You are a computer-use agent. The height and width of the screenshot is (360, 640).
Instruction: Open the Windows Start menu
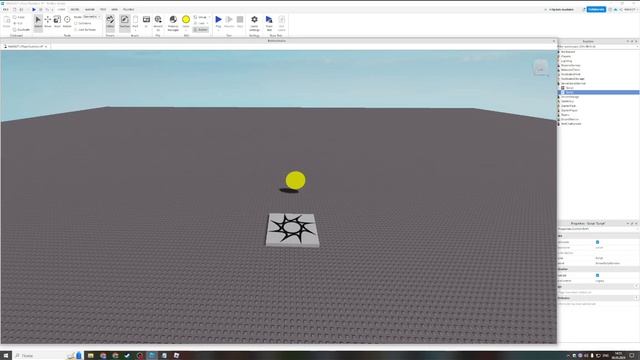click(x=6, y=356)
